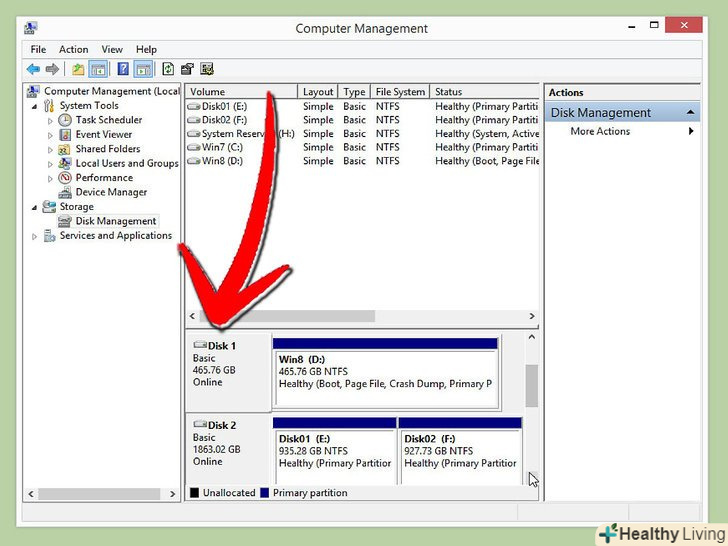Click the toolbar icon after Properties
This screenshot has width=728, height=546.
207,69
